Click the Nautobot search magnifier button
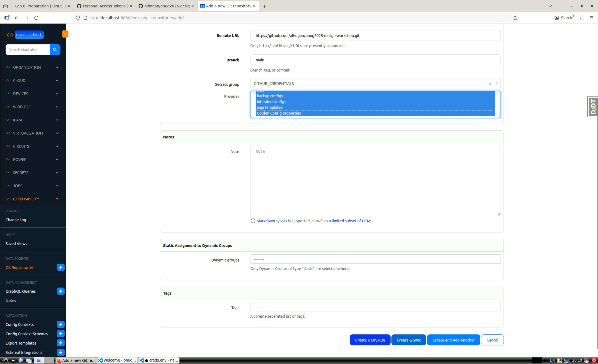The height and width of the screenshot is (364, 598). pyautogui.click(x=55, y=49)
